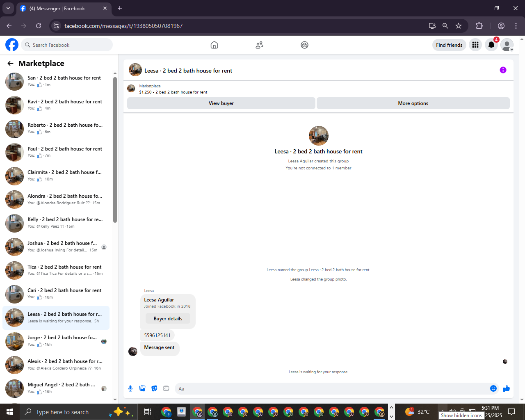The height and width of the screenshot is (420, 525).
Task: Send a thumbs-up like
Action: pos(507,388)
